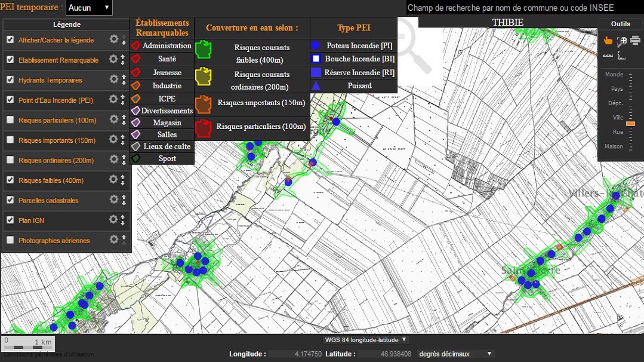Open gear settings for Parcelles cadastrales

[x=113, y=200]
